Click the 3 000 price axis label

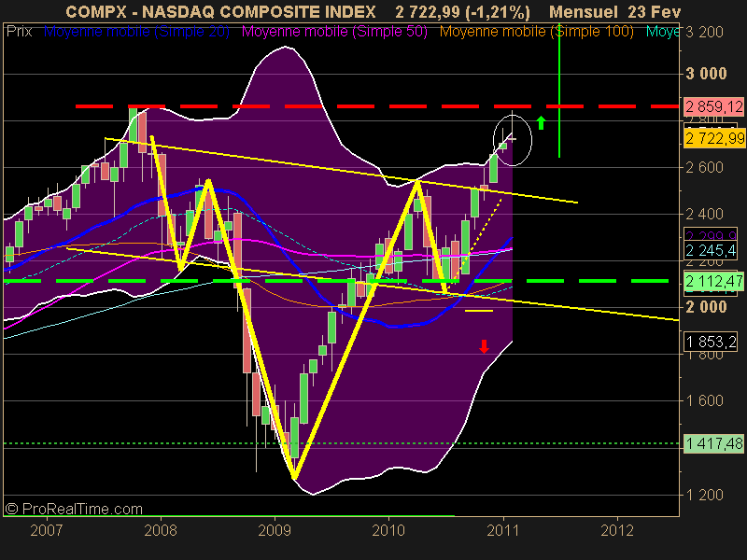707,74
